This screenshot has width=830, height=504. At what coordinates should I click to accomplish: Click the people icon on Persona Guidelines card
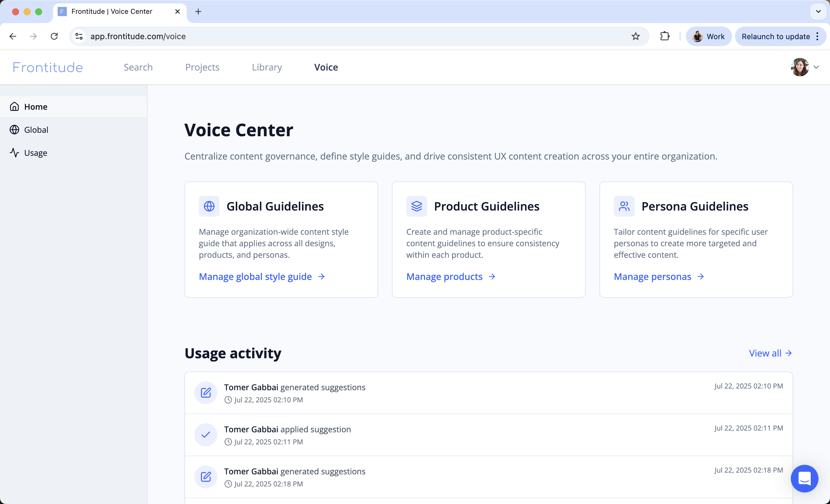click(624, 206)
